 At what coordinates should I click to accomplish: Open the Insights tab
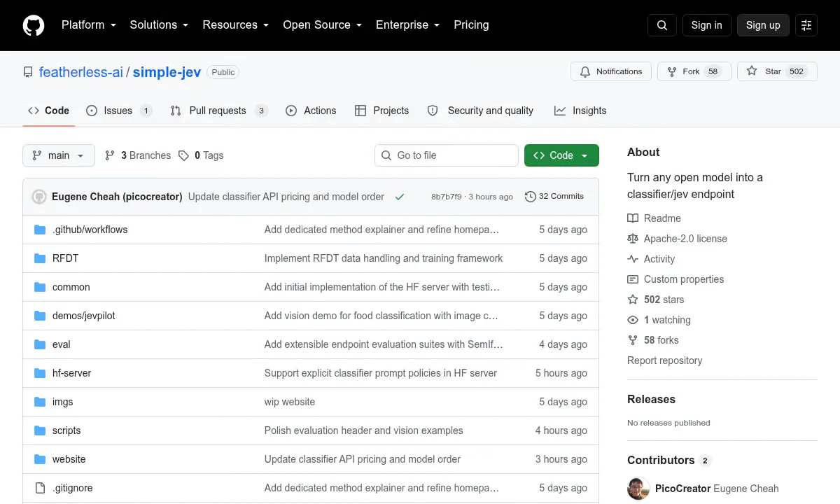click(580, 111)
